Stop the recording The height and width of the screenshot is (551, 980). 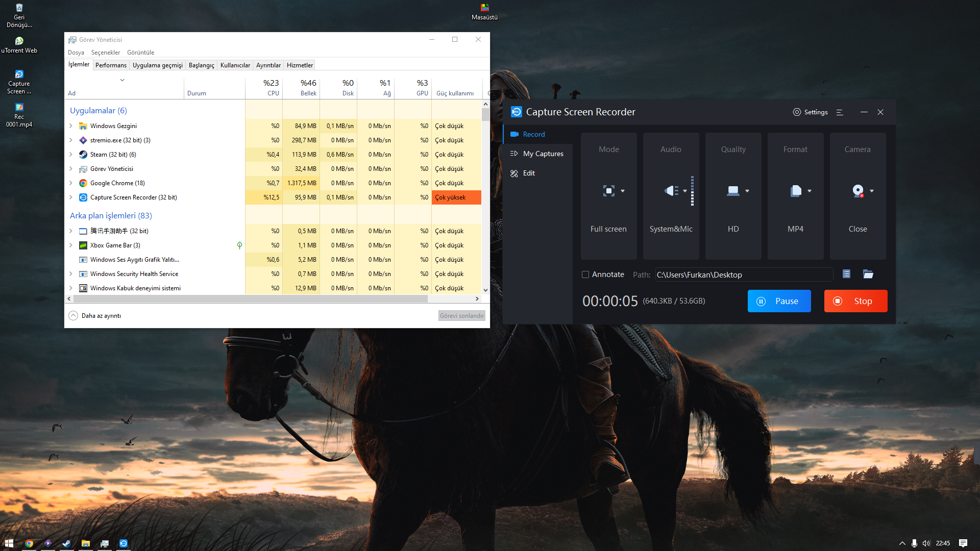point(855,301)
